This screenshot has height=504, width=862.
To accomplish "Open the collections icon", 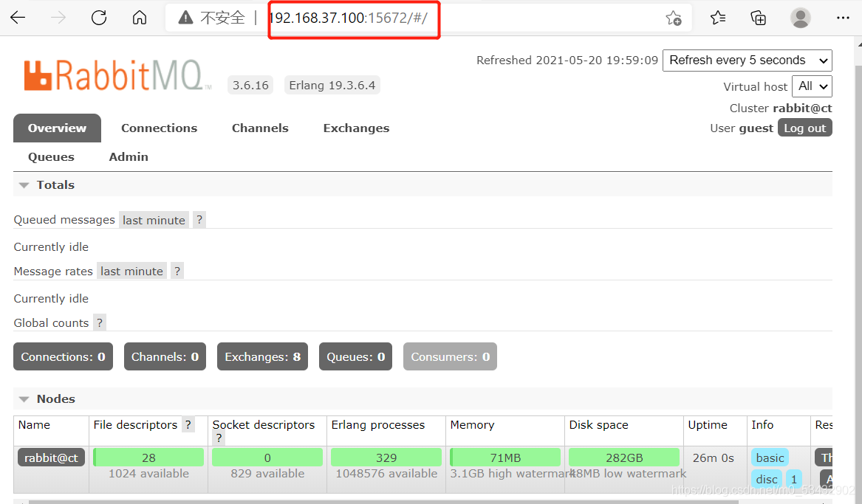I will [x=759, y=18].
